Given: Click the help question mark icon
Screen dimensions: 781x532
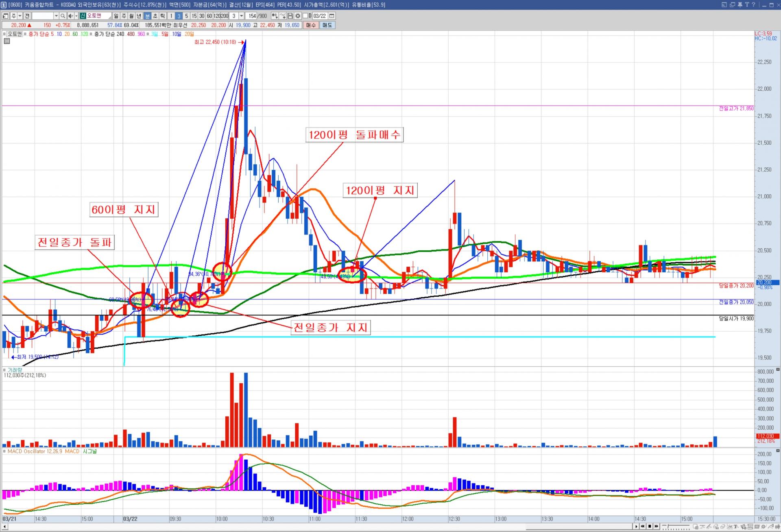Looking at the screenshot, I should coord(753,5).
